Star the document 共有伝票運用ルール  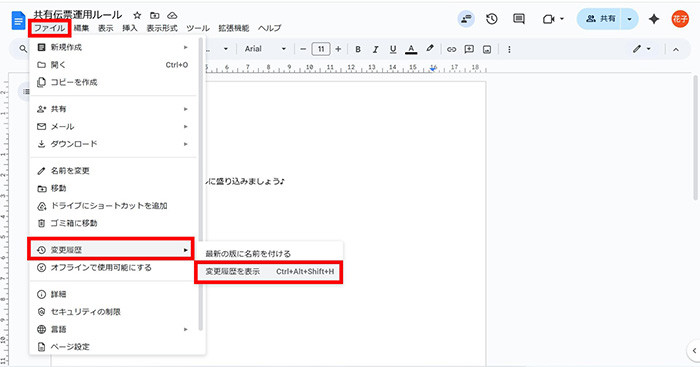138,16
